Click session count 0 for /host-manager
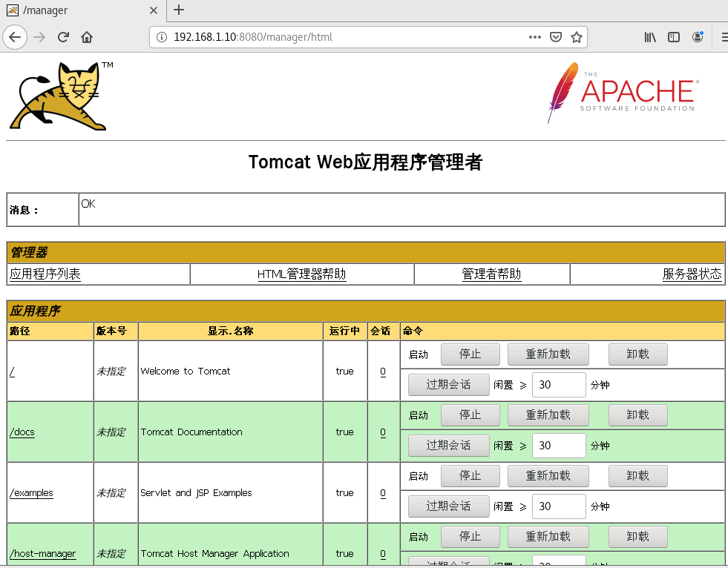The image size is (728, 568). tap(383, 554)
